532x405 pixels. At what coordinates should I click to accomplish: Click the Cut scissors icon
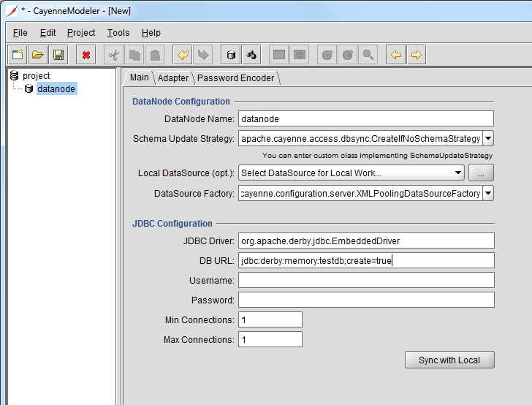point(114,55)
